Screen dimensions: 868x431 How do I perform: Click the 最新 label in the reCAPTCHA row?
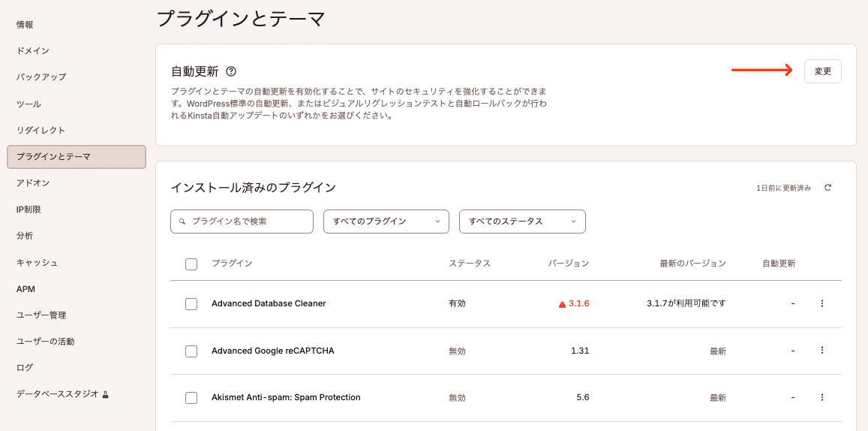(x=718, y=351)
